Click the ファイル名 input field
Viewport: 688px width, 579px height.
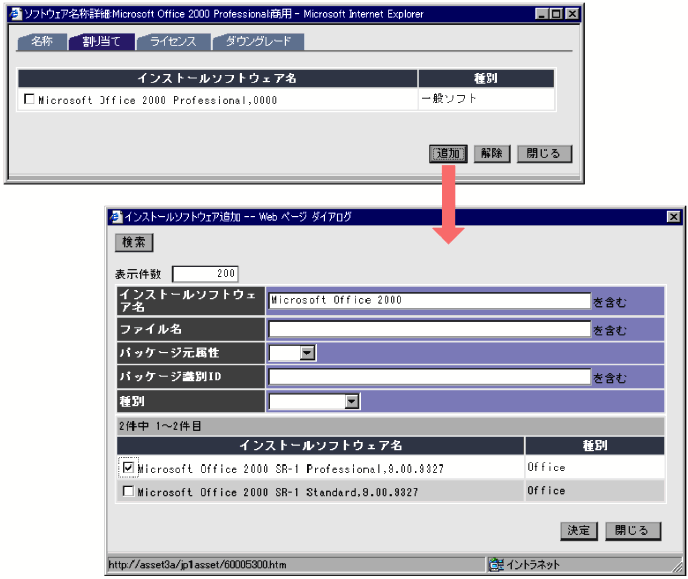(x=430, y=329)
